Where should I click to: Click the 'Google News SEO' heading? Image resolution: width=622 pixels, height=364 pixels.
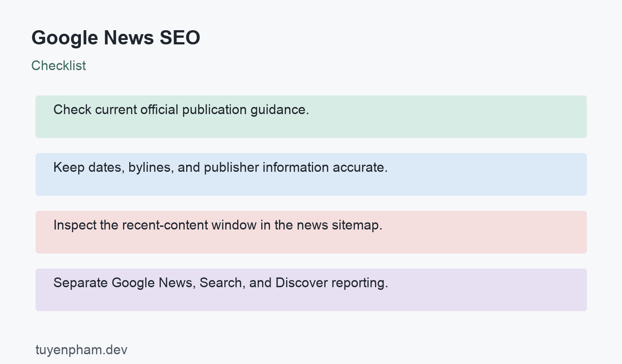[116, 38]
